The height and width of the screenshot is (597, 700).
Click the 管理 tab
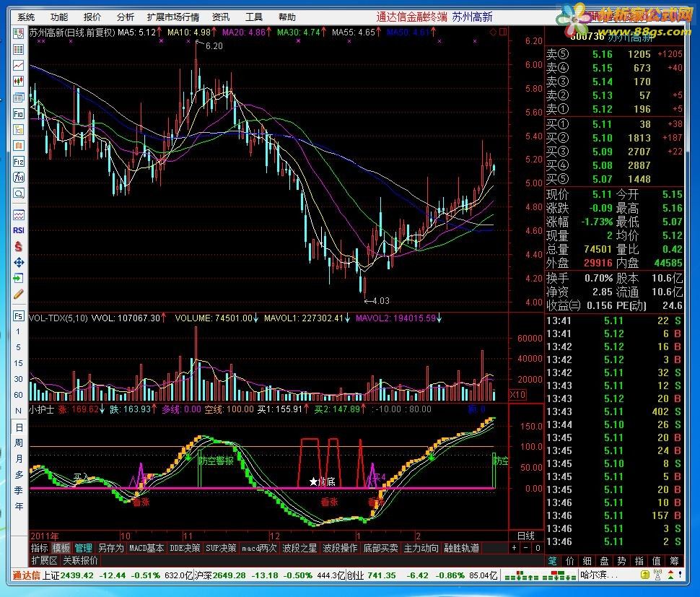(84, 548)
